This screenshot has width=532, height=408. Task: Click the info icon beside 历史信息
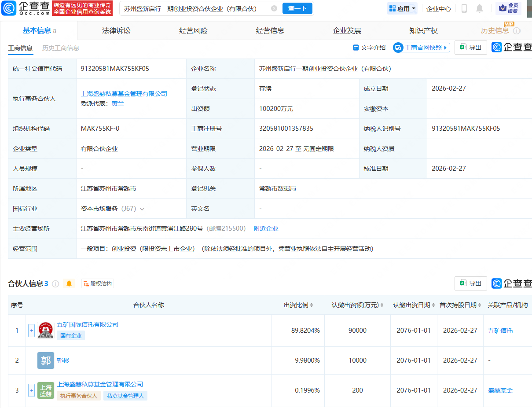pyautogui.click(x=517, y=31)
